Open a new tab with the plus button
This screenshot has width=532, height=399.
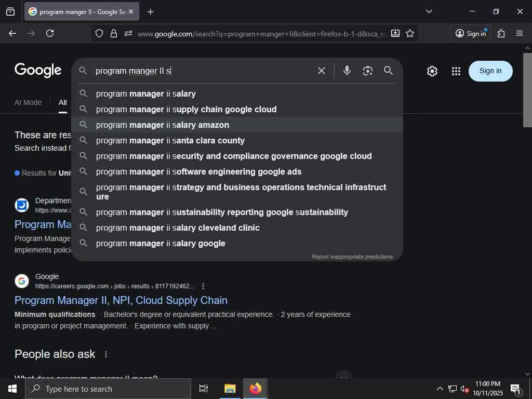coord(150,12)
